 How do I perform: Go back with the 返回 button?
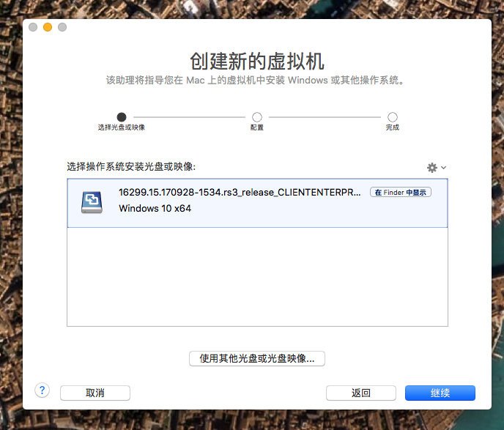click(361, 393)
